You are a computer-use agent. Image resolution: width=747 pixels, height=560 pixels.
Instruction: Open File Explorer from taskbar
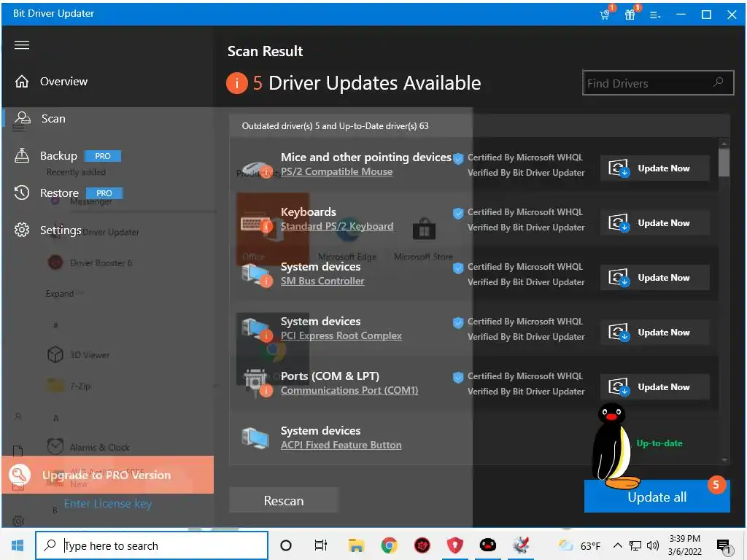point(356,545)
